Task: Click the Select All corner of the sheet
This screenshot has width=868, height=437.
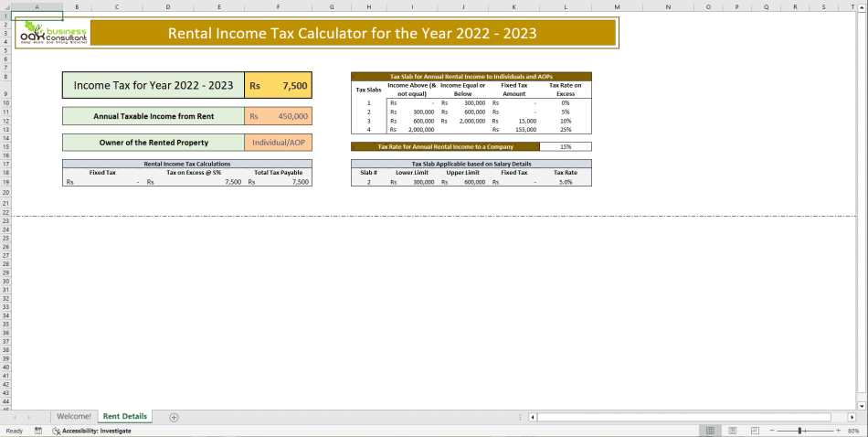Action: point(5,7)
